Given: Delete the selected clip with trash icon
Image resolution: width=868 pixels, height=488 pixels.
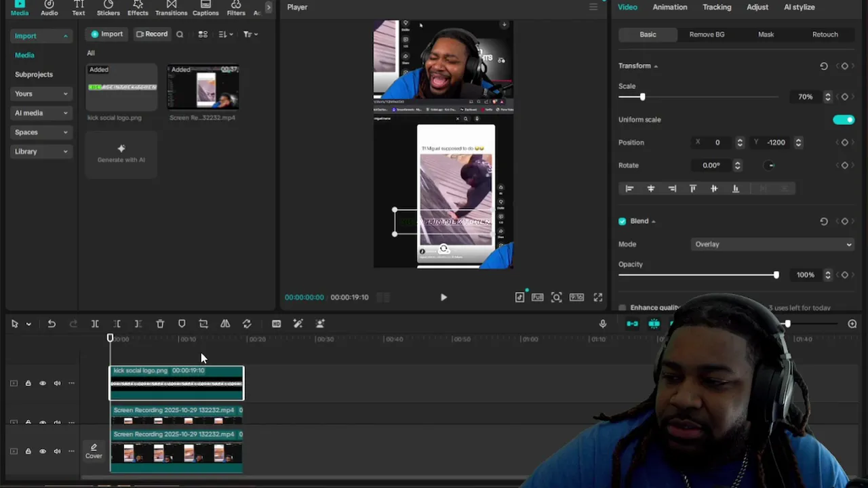Looking at the screenshot, I should 160,324.
